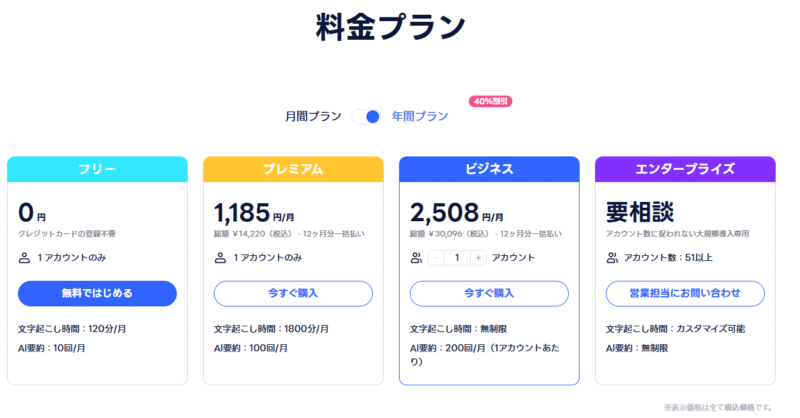Click the single-user icon in プレミアム plan
800x418 pixels.
tap(221, 258)
